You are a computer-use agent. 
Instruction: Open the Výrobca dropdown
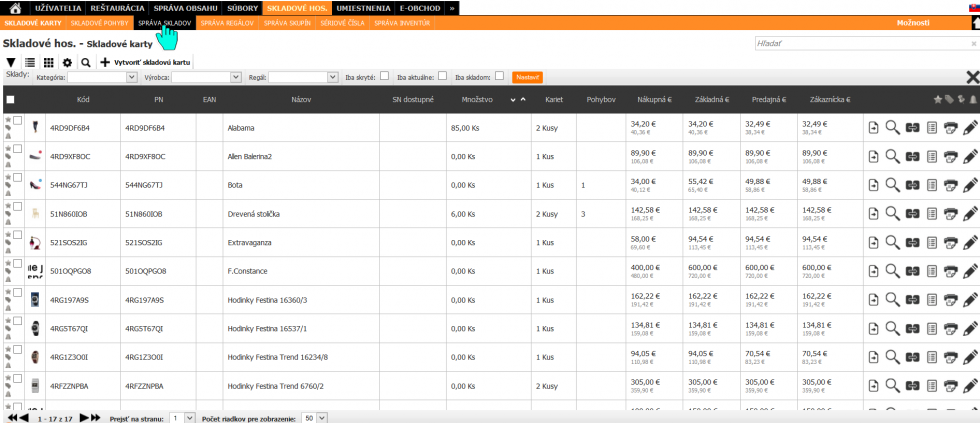point(206,77)
